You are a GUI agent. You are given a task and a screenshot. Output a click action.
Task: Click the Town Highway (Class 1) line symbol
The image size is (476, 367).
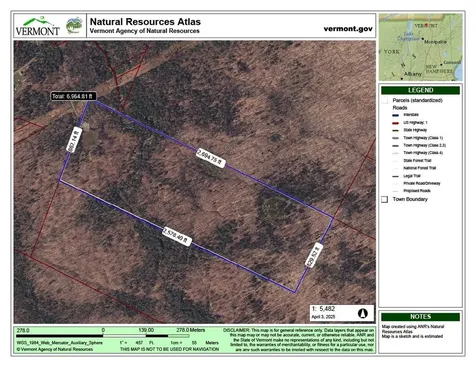[x=396, y=138]
